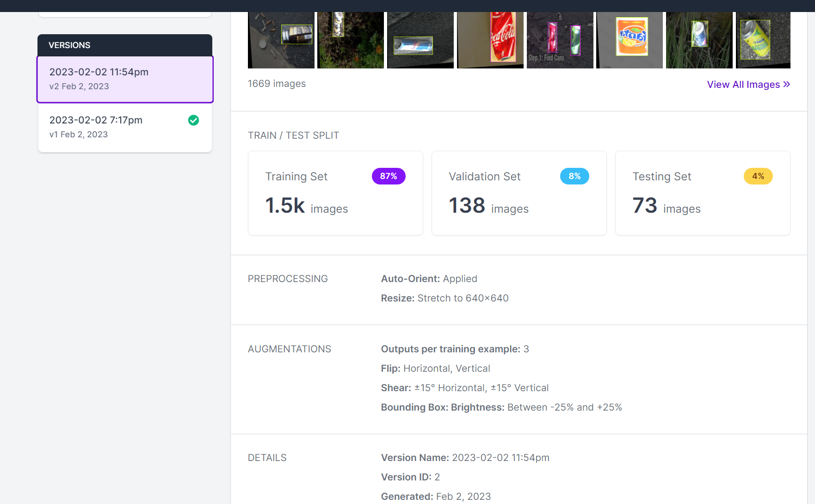Click the '73 images' count
The width and height of the screenshot is (815, 504).
(667, 206)
